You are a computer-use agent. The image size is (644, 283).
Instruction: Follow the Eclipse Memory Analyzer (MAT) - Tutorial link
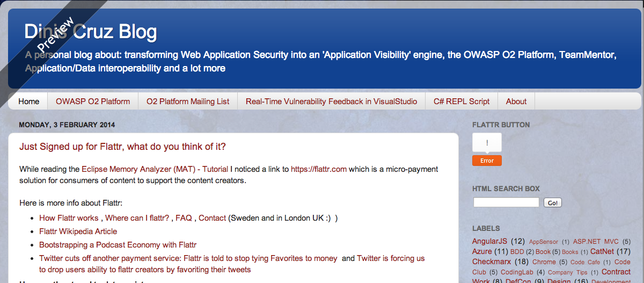point(155,169)
